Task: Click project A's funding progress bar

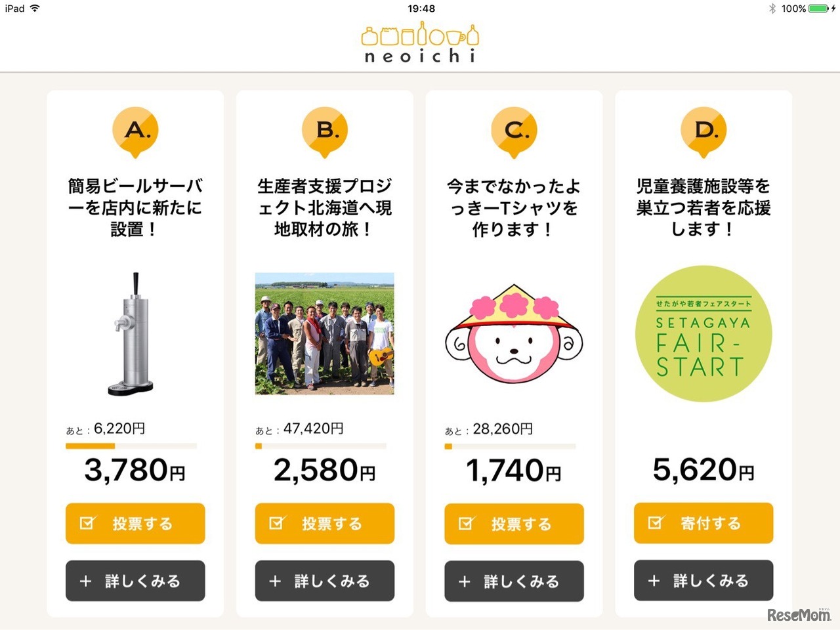Action: point(131,446)
